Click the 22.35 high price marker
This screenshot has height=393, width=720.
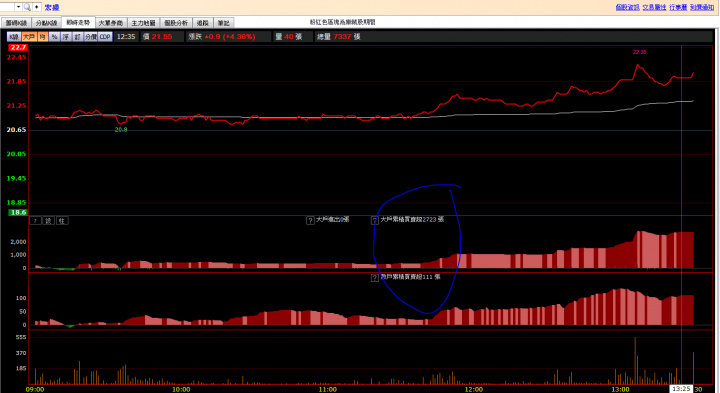click(x=639, y=52)
